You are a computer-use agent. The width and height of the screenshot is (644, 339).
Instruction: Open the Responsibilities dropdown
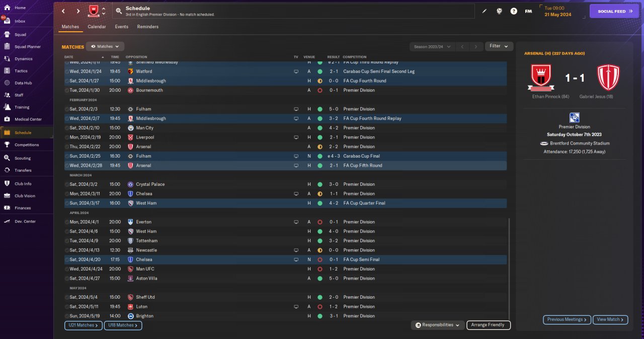437,325
